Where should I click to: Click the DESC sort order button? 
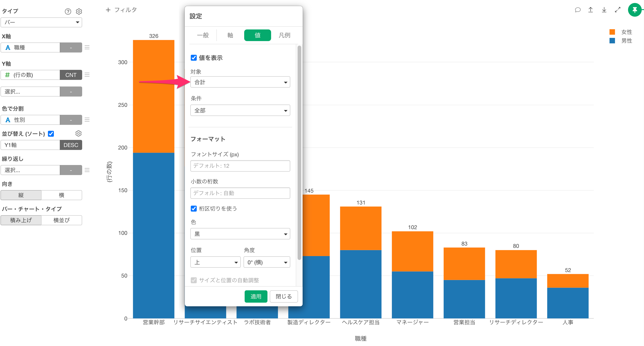click(x=71, y=145)
